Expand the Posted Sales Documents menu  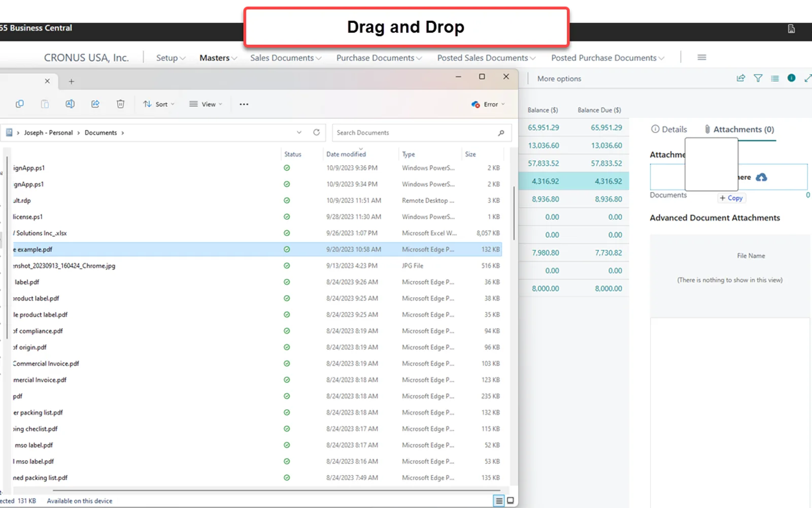[486, 58]
